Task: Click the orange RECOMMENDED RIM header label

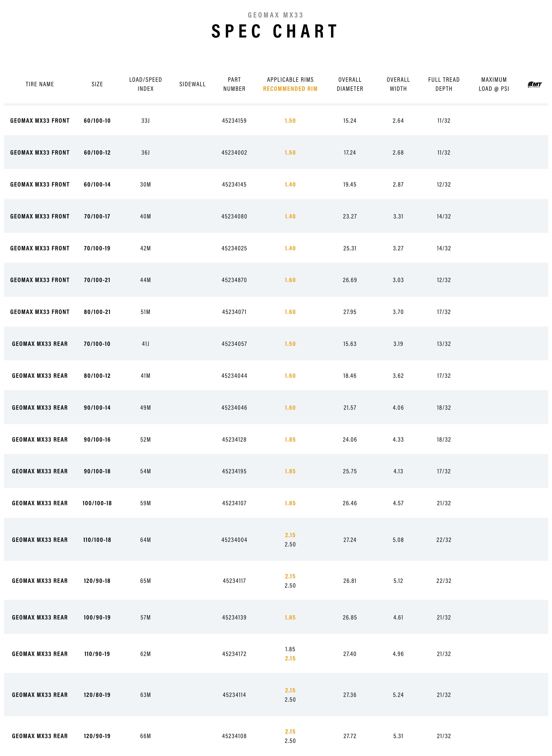Action: pyautogui.click(x=290, y=89)
